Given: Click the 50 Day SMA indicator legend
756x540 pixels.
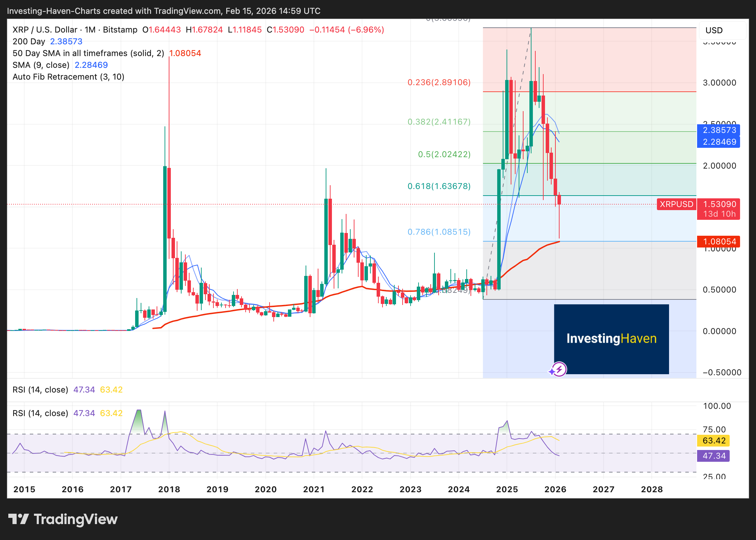Looking at the screenshot, I should click(x=88, y=53).
